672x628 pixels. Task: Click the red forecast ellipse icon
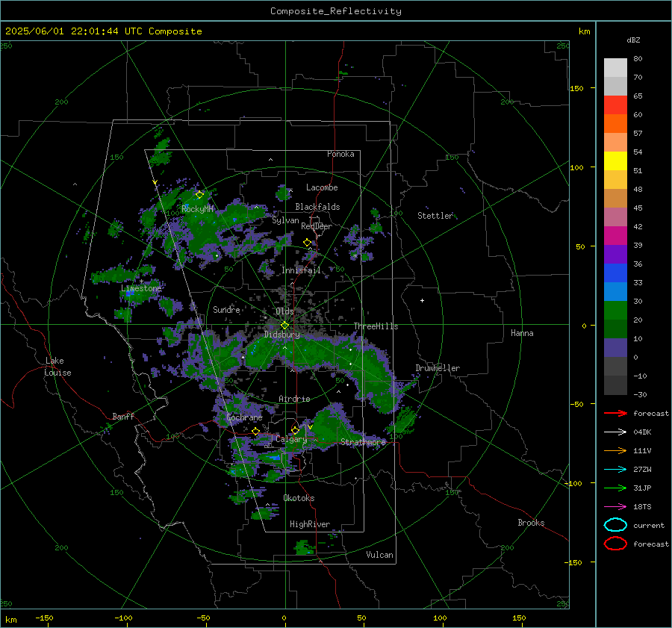[615, 544]
